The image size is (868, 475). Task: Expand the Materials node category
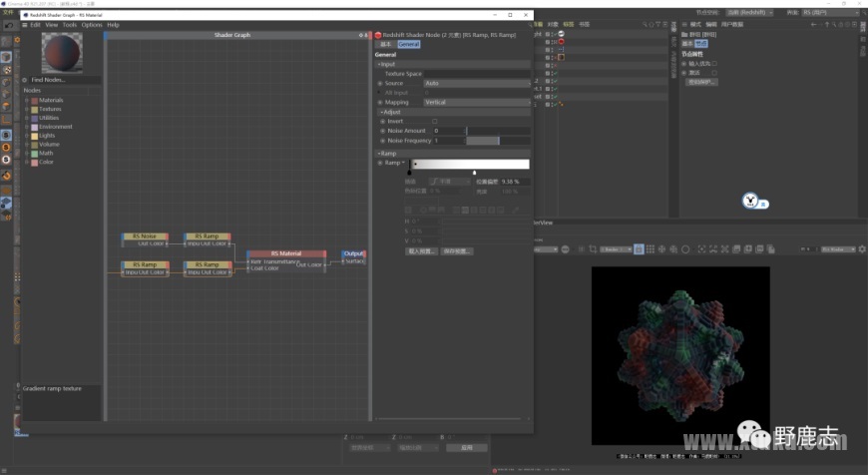click(27, 100)
